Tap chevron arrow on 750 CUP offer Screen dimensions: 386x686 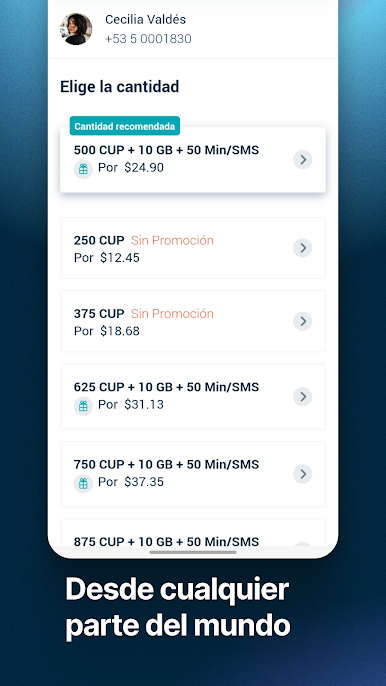pyautogui.click(x=302, y=474)
